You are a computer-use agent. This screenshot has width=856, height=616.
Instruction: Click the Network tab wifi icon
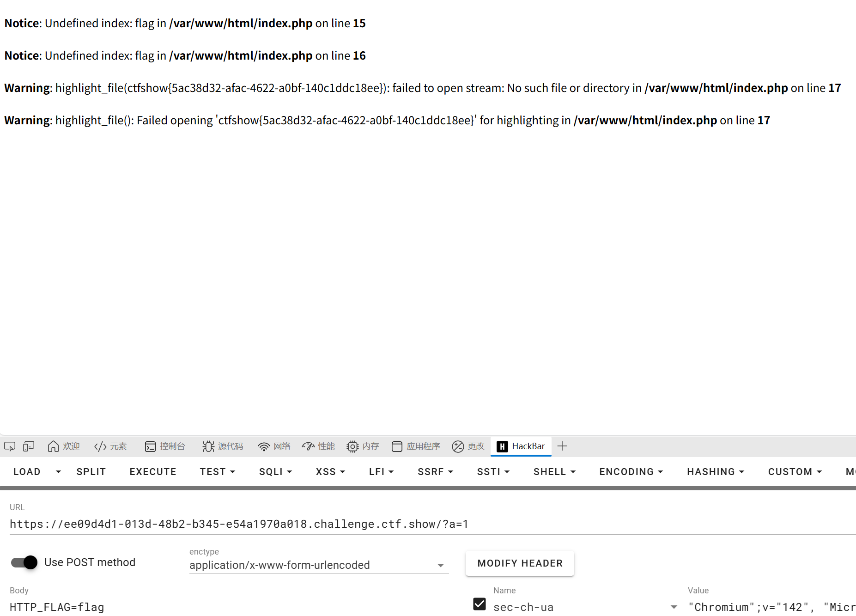point(264,446)
